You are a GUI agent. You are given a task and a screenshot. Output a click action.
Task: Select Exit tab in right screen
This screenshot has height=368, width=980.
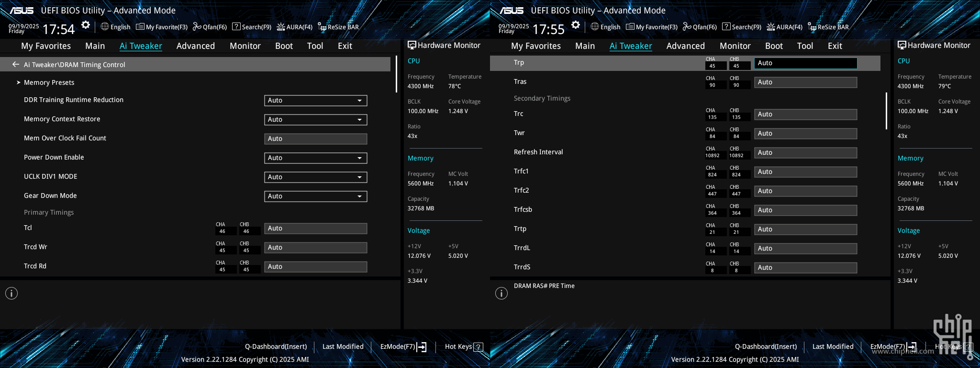835,46
